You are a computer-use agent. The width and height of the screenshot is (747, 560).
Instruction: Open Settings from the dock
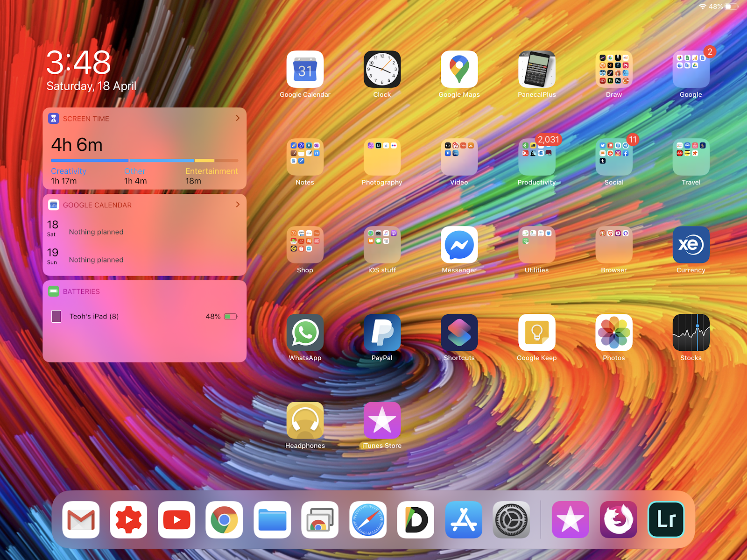(x=511, y=520)
